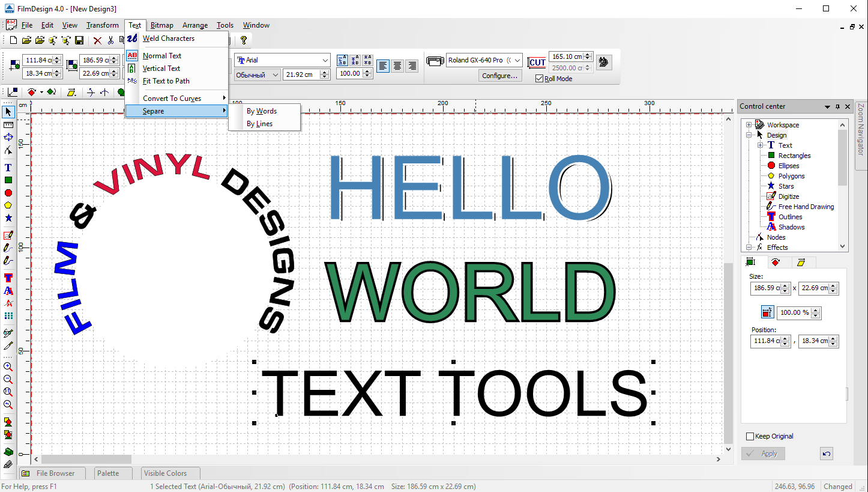Select Shadows in the Design tree

pos(791,227)
